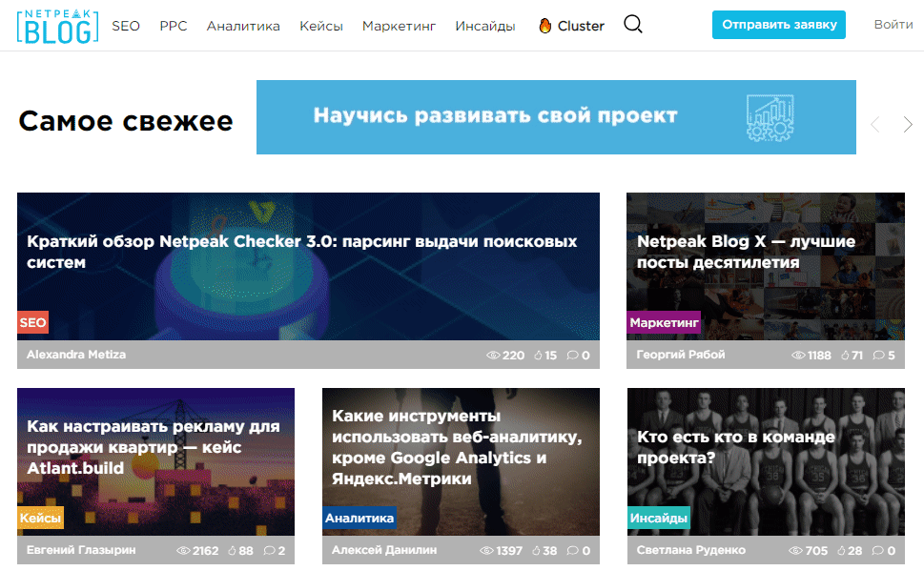Click views eye icon on Netpeak Blog X post
This screenshot has width=924, height=571.
[x=798, y=356]
